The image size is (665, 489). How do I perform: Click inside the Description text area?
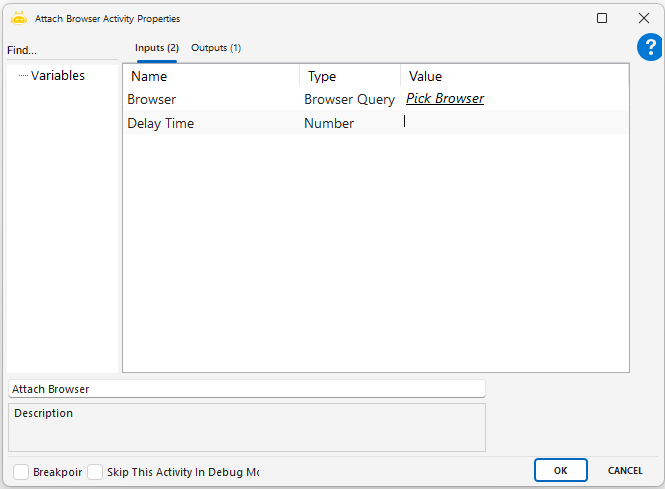tap(246, 432)
